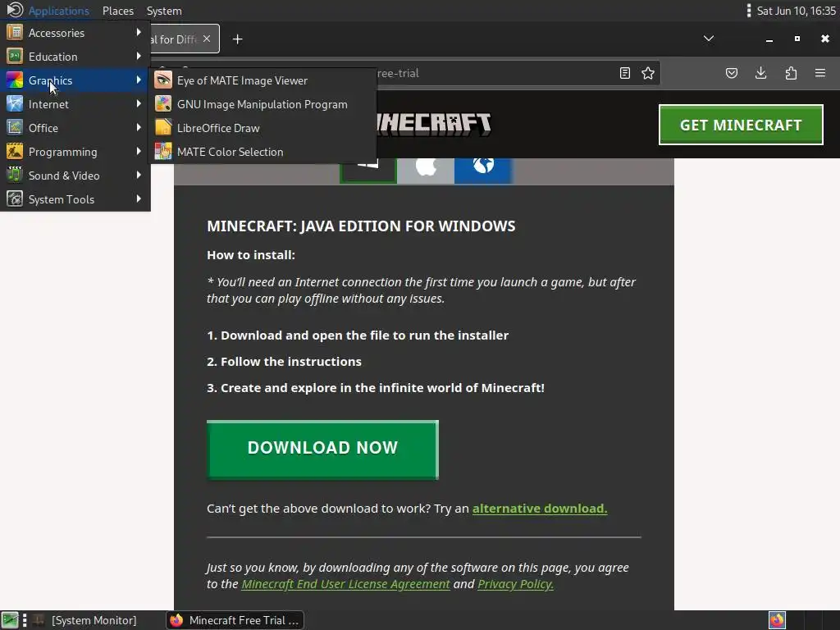Click the 'How to install:' heading text
This screenshot has height=630, width=840.
pyautogui.click(x=251, y=255)
